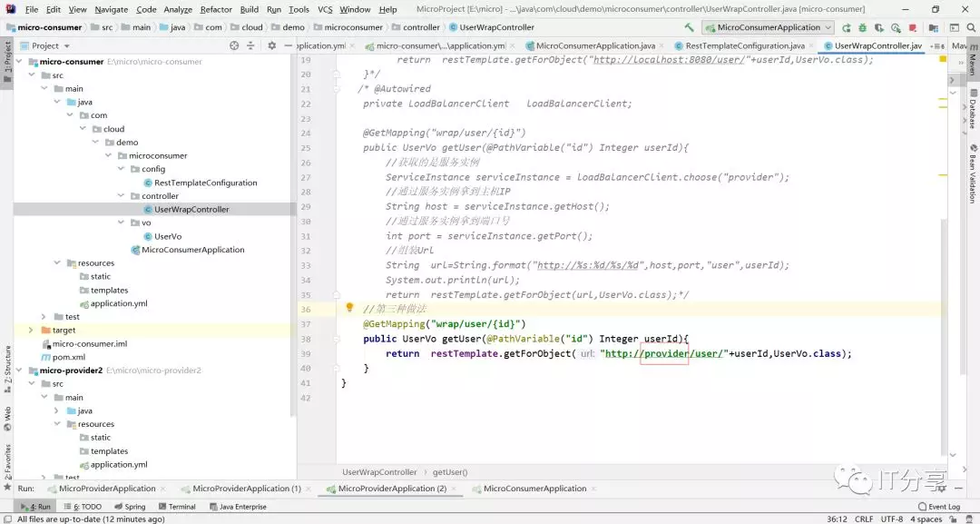
Task: Open Project panel settings gear
Action: click(272, 45)
